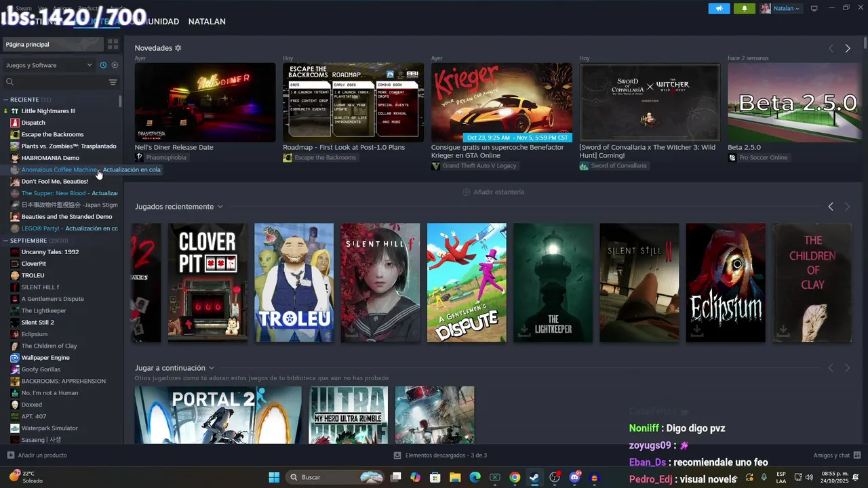Select Página principal in library sidebar

[x=53, y=44]
